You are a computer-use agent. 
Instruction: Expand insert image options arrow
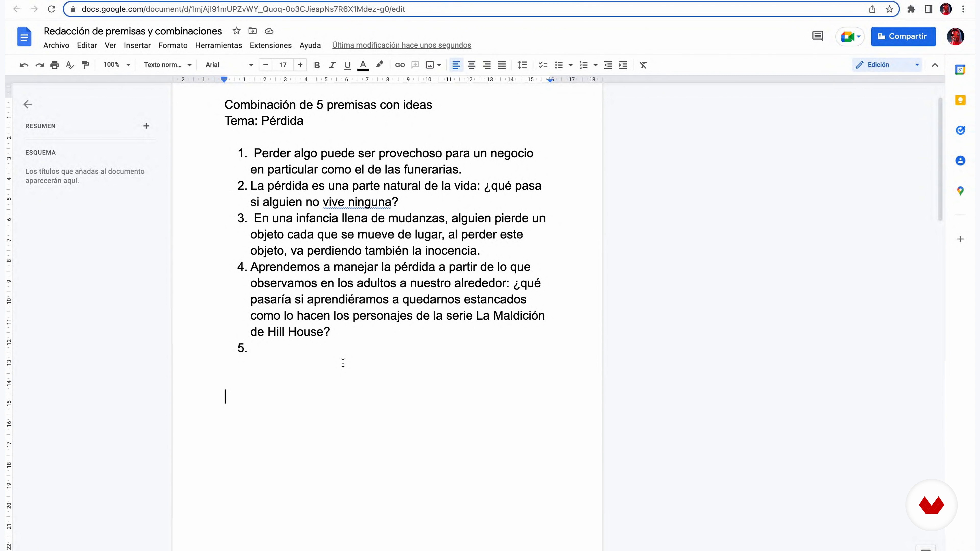coord(439,65)
